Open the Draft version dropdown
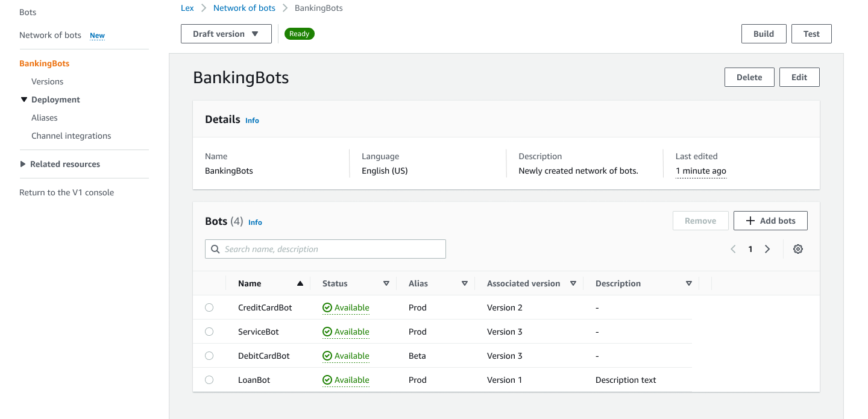Screen dimensions: 868x419 pyautogui.click(x=226, y=34)
